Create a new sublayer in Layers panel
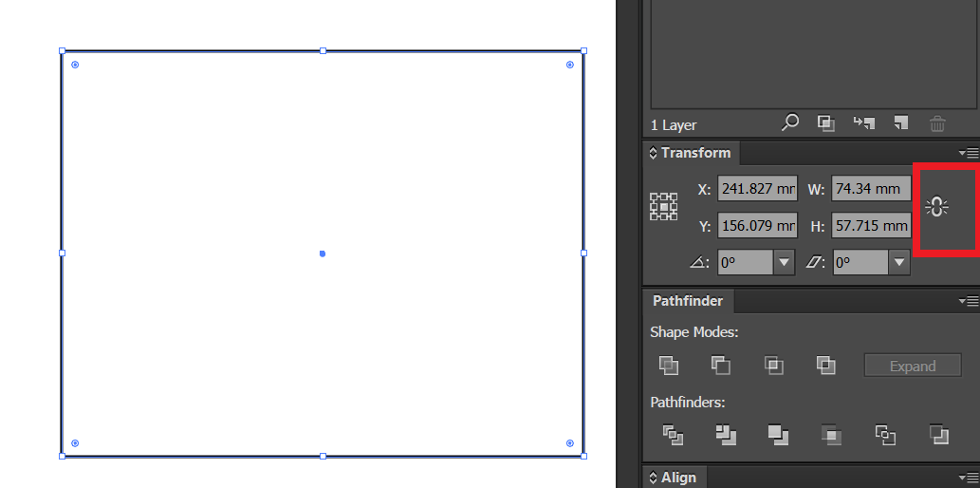This screenshot has width=980, height=488. [863, 122]
